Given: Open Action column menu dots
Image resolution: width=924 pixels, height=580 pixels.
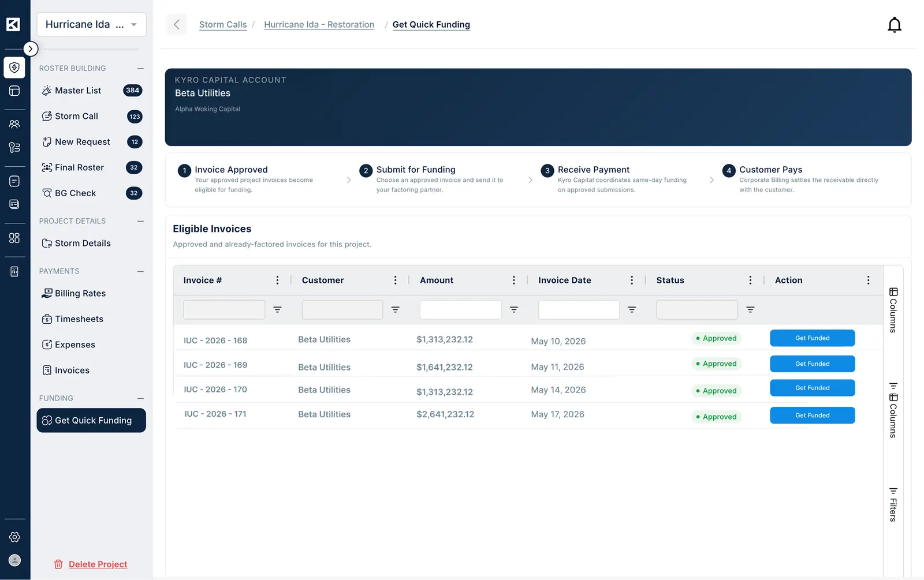Looking at the screenshot, I should pyautogui.click(x=868, y=280).
